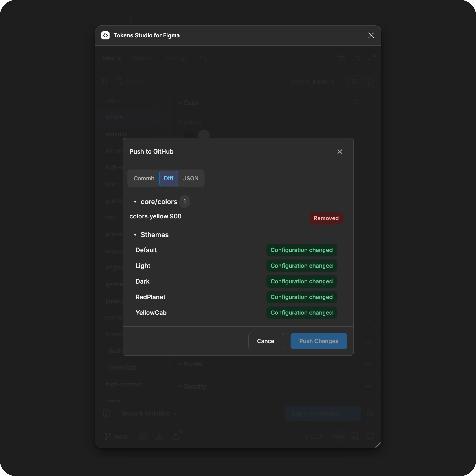
Task: Collapse the Color token group
Action: tap(180, 103)
